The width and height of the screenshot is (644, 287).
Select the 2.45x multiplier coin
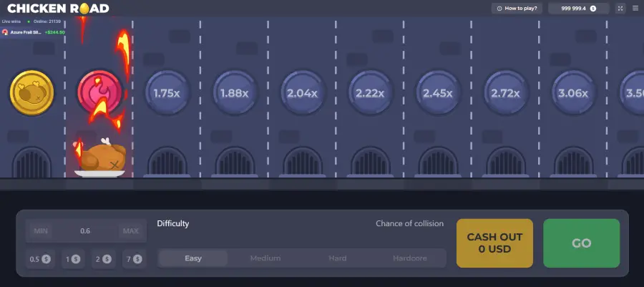pos(438,93)
